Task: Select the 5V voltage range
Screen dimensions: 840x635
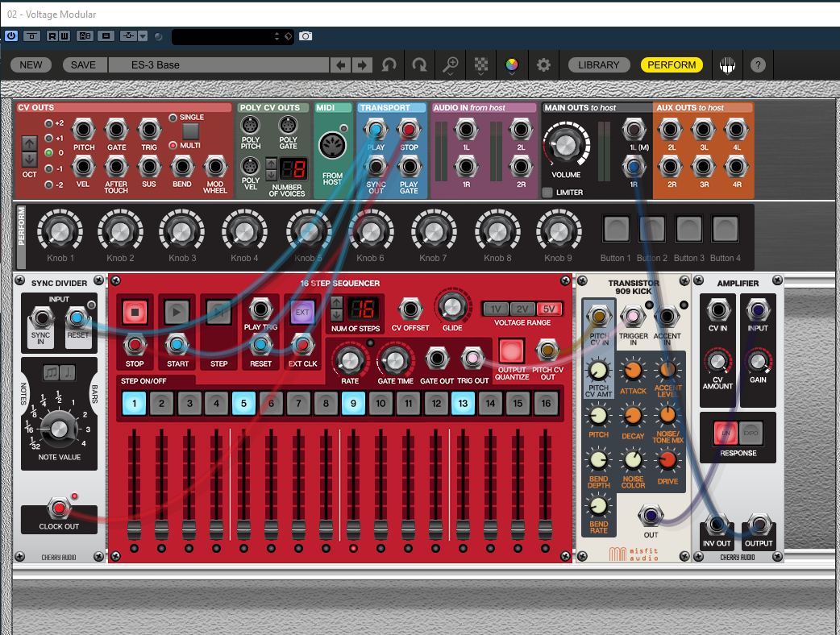Action: coord(549,309)
